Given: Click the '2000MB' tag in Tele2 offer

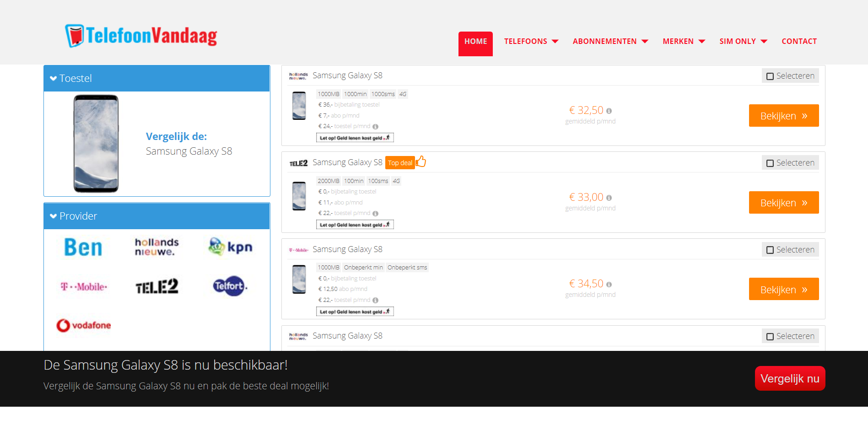Looking at the screenshot, I should 329,181.
